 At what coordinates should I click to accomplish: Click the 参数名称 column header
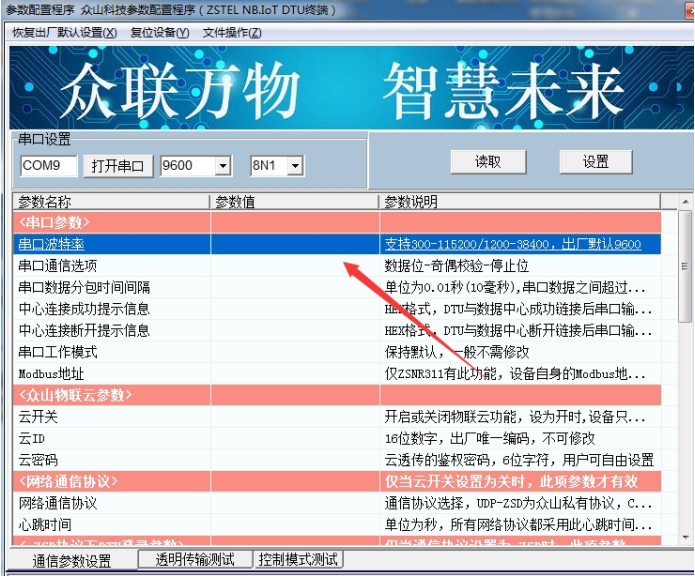(111, 202)
